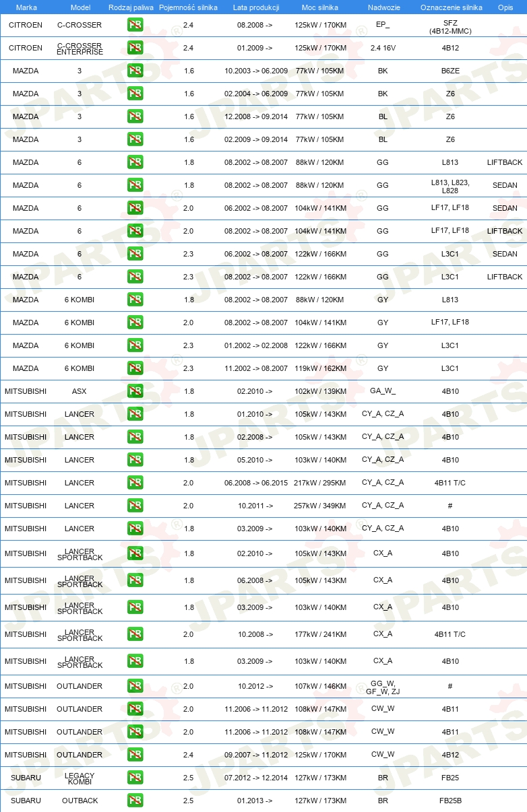Click the '10.2003 -> 06.2009' production years cell
This screenshot has height=812, width=527.
pyautogui.click(x=256, y=71)
